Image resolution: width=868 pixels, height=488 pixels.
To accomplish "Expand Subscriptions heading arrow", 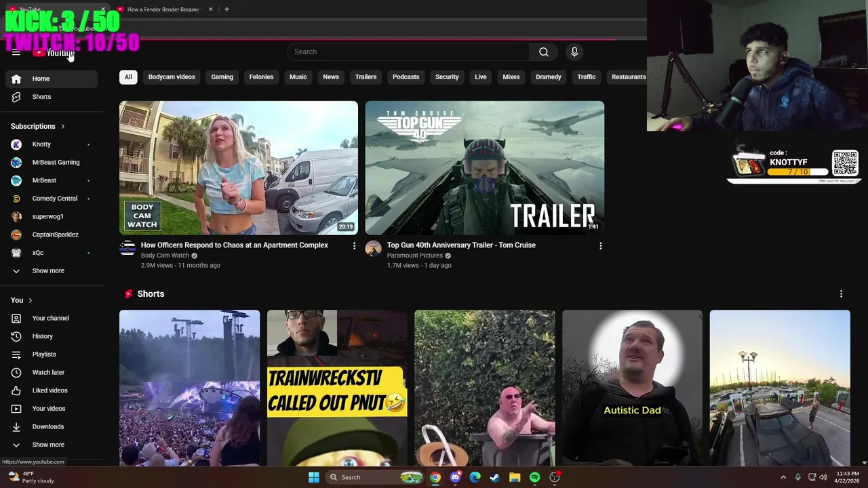I will pos(63,127).
